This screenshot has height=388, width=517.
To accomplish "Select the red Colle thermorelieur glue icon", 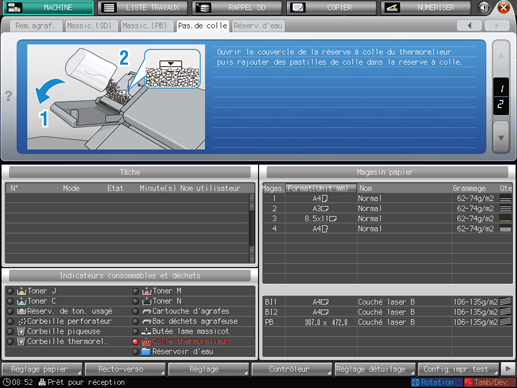I will tap(146, 342).
